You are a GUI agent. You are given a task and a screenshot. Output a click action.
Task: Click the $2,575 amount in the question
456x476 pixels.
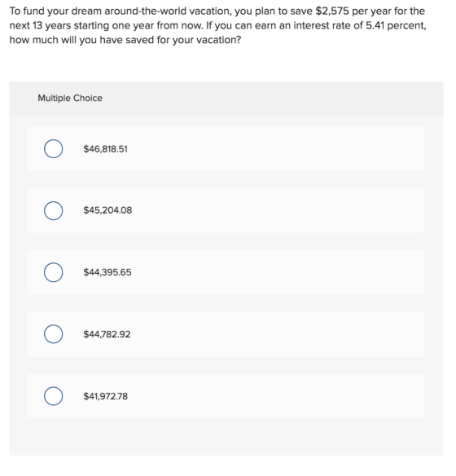pyautogui.click(x=332, y=11)
